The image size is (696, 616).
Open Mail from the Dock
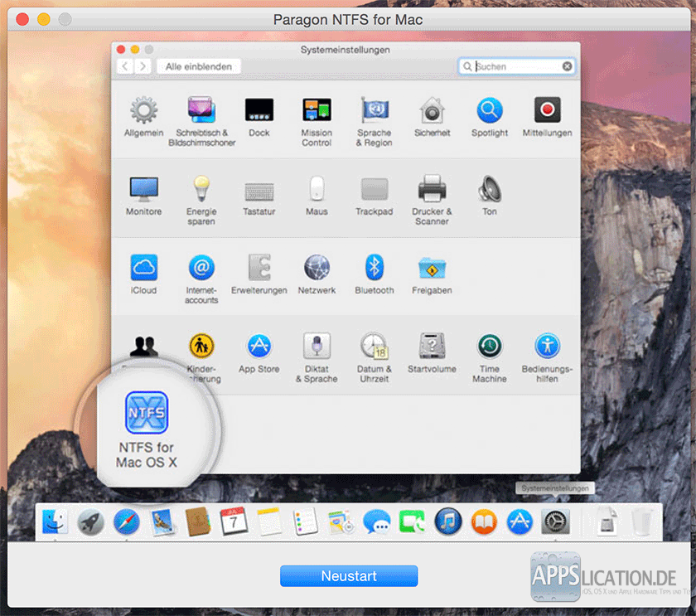[x=162, y=521]
